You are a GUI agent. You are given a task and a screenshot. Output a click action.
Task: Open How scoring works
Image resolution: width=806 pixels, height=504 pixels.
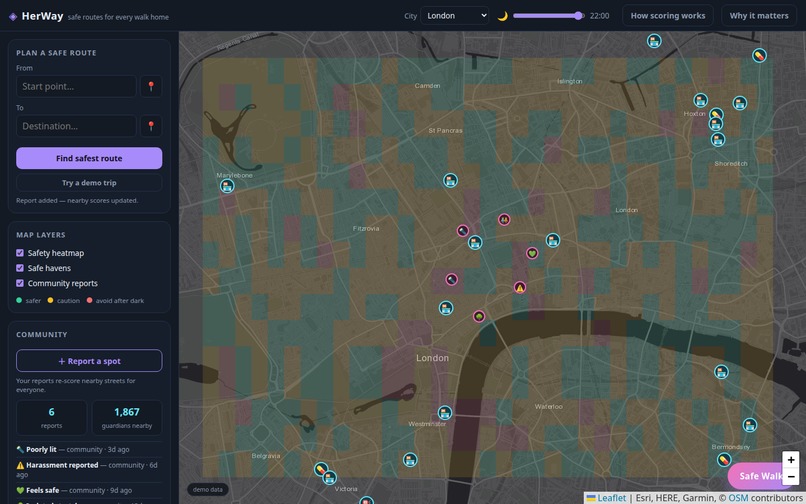[x=668, y=15]
